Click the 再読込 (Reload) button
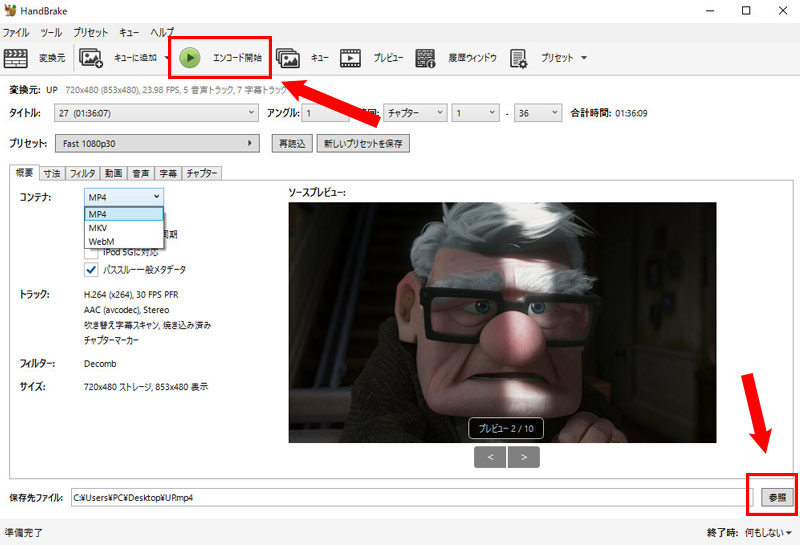Screen dimensions: 800x545 (292, 143)
